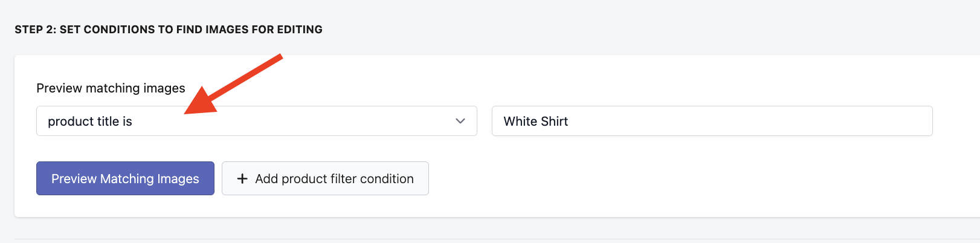Click the 'product title is' text in selector

coord(90,121)
